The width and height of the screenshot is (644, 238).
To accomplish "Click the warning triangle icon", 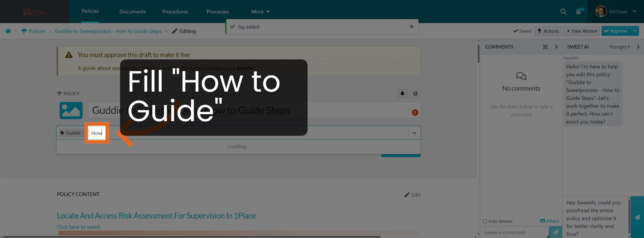I will coord(69,55).
